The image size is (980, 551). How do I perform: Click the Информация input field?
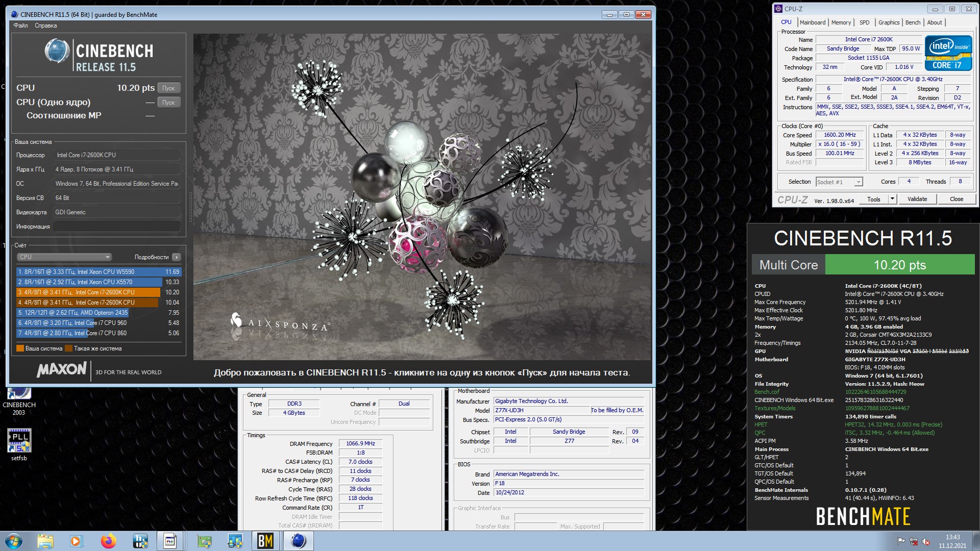117,227
